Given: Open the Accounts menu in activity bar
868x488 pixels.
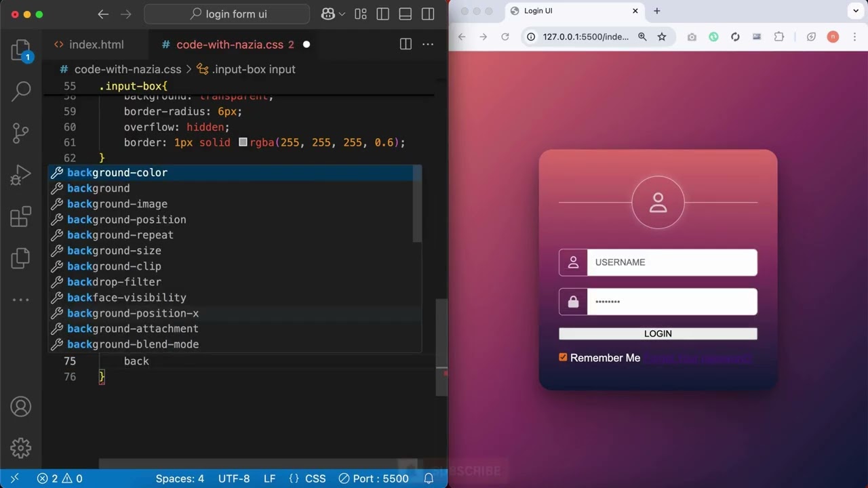Looking at the screenshot, I should 21,407.
